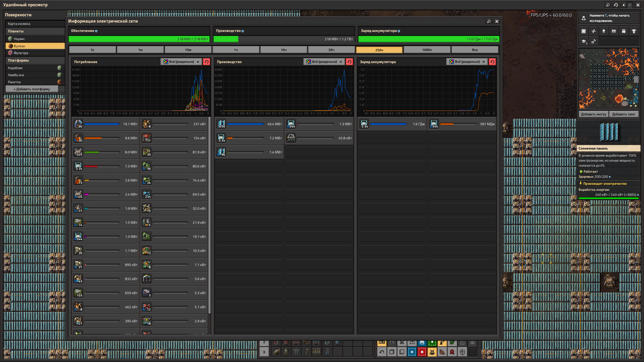Screen dimensions: 644x362
Task: Expand the Производство graph filter dropdown
Action: 324,62
